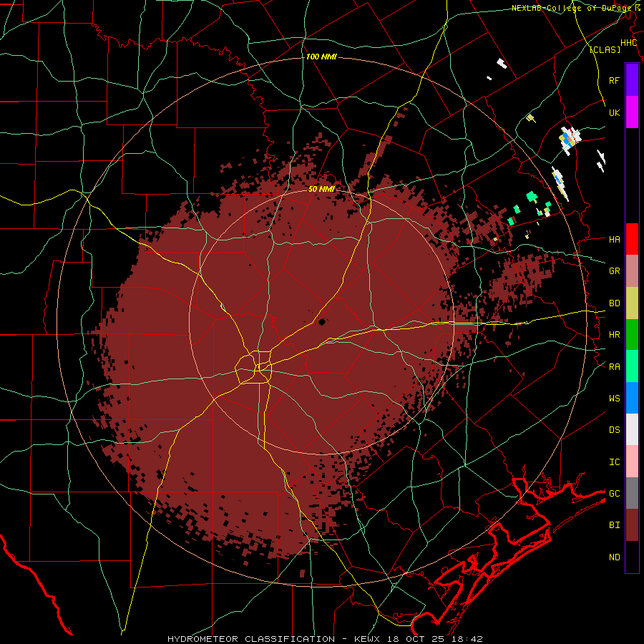Click the ND legend label

pos(614,557)
